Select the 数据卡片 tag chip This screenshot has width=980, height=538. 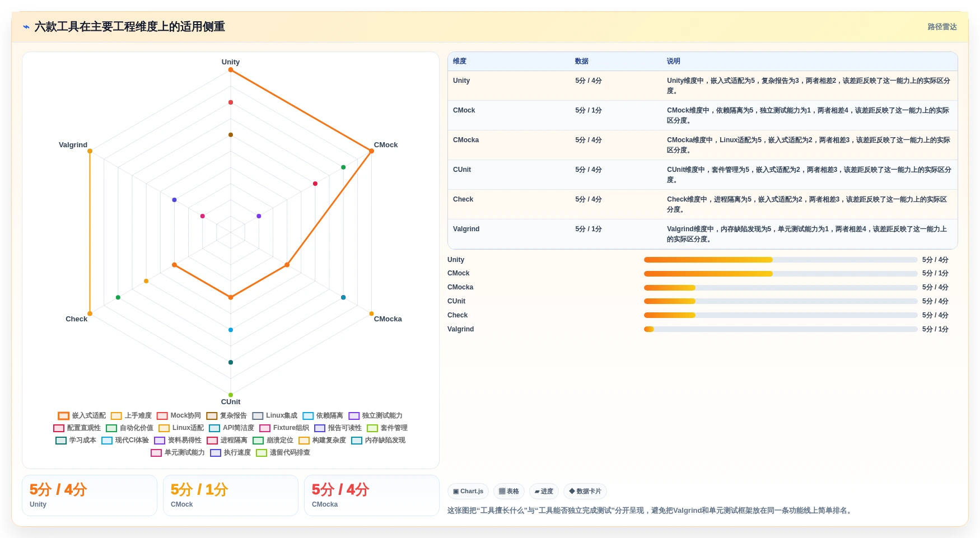tap(585, 492)
